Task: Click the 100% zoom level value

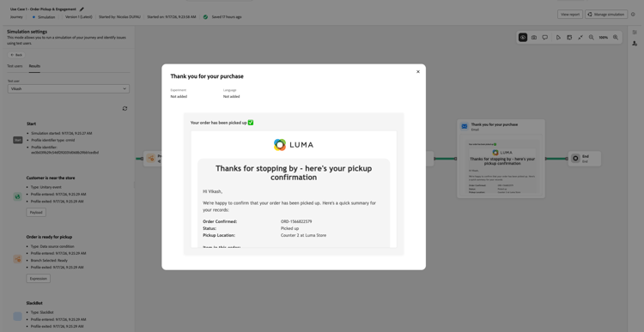Action: tap(604, 38)
